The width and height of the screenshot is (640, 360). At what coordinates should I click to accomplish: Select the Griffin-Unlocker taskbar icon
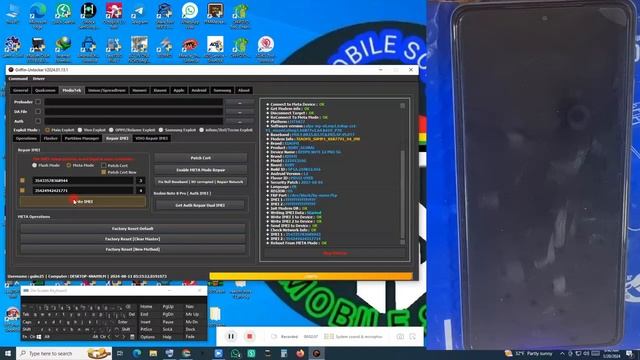316,353
